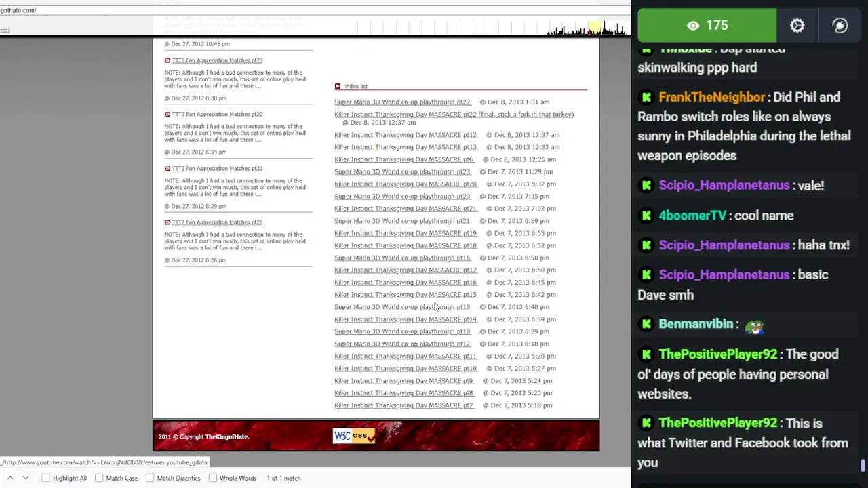Viewport: 868px width, 488px height.
Task: Click the 'Video list' heading text
Action: [x=356, y=86]
